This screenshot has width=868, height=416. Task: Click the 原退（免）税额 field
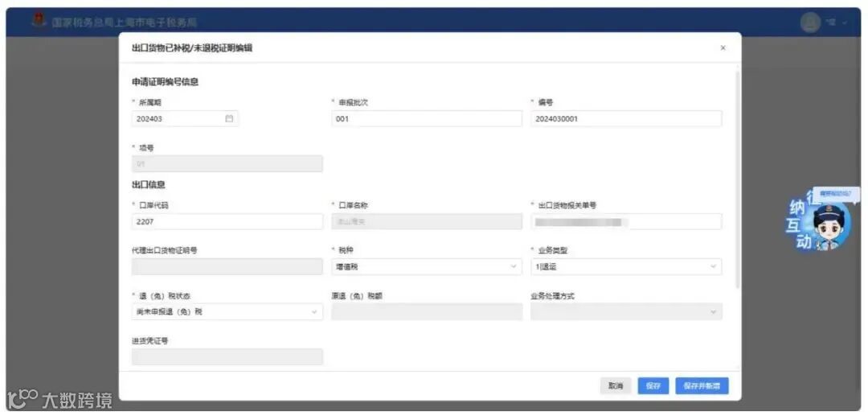[427, 312]
